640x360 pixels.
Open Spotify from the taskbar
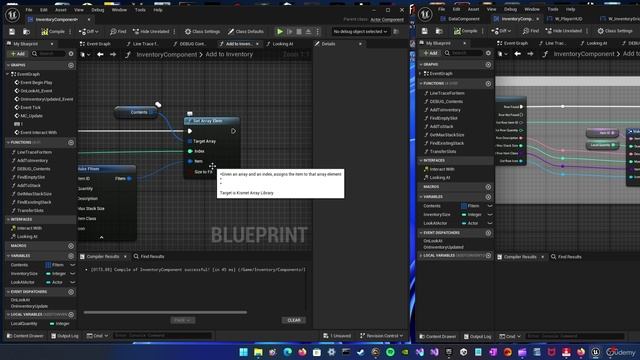390,352
